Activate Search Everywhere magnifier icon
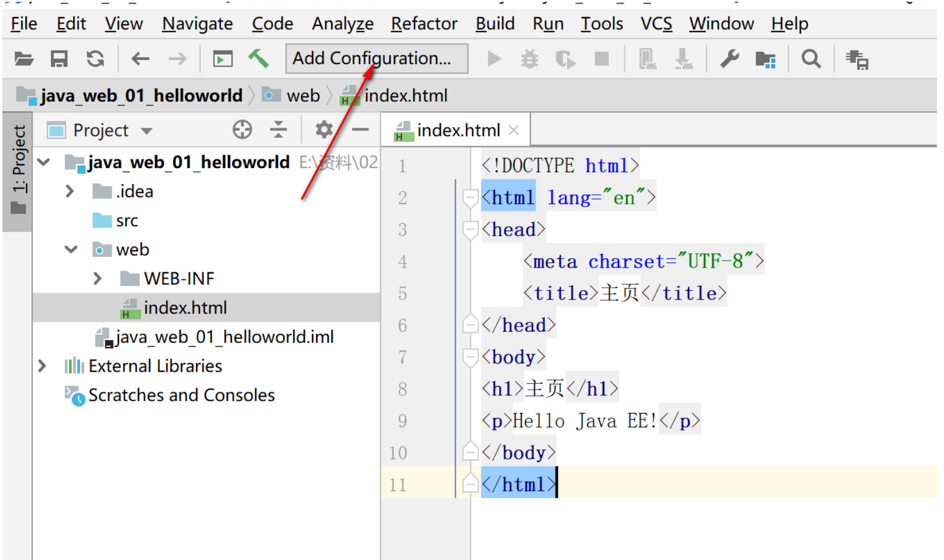Viewport: 944px width, 560px height. point(811,58)
